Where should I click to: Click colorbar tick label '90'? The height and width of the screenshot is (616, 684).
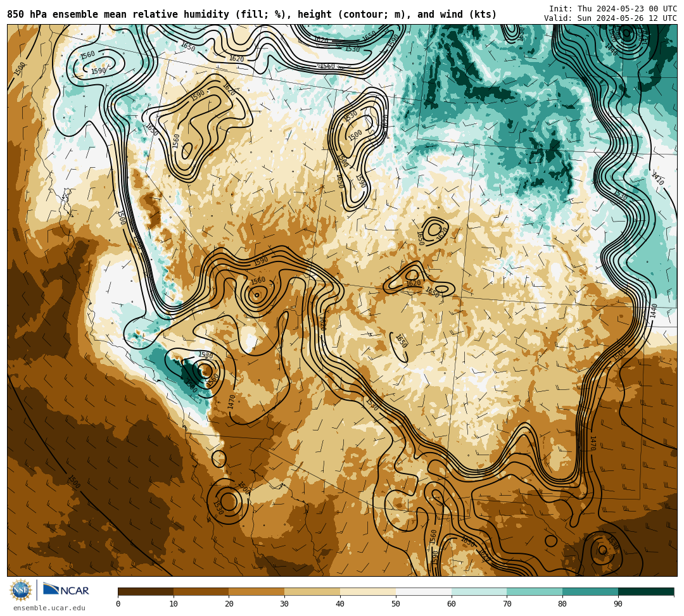pyautogui.click(x=618, y=604)
